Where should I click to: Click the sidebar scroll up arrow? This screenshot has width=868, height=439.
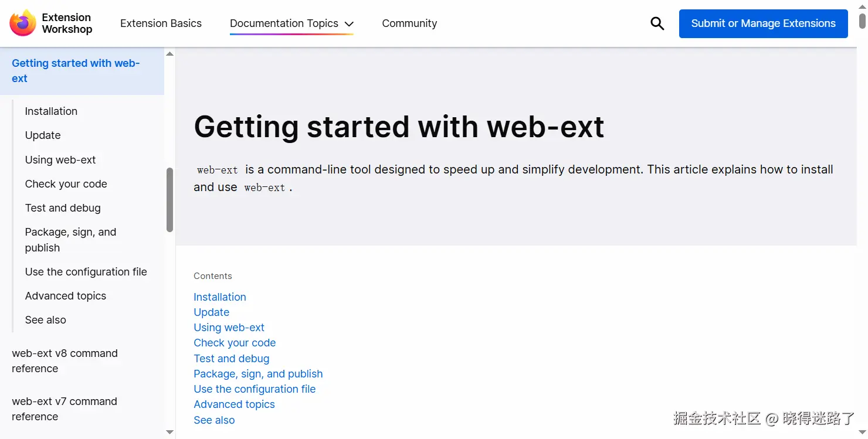170,54
